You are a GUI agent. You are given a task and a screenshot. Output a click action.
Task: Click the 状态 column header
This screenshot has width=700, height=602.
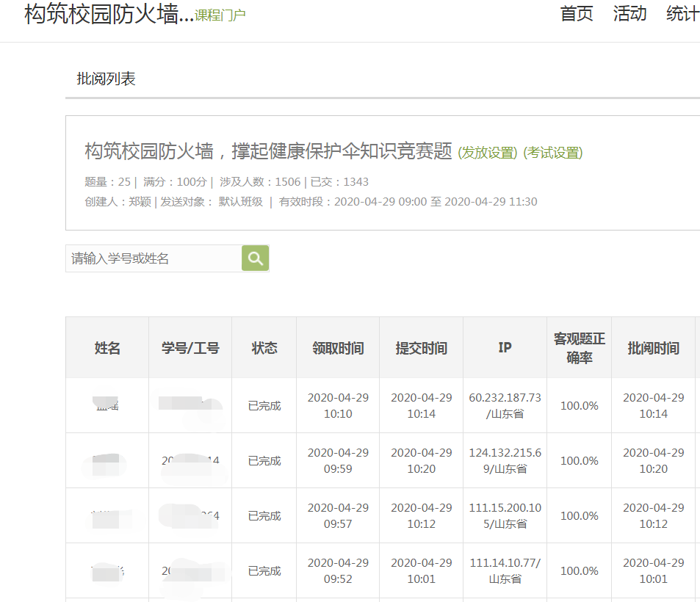264,348
